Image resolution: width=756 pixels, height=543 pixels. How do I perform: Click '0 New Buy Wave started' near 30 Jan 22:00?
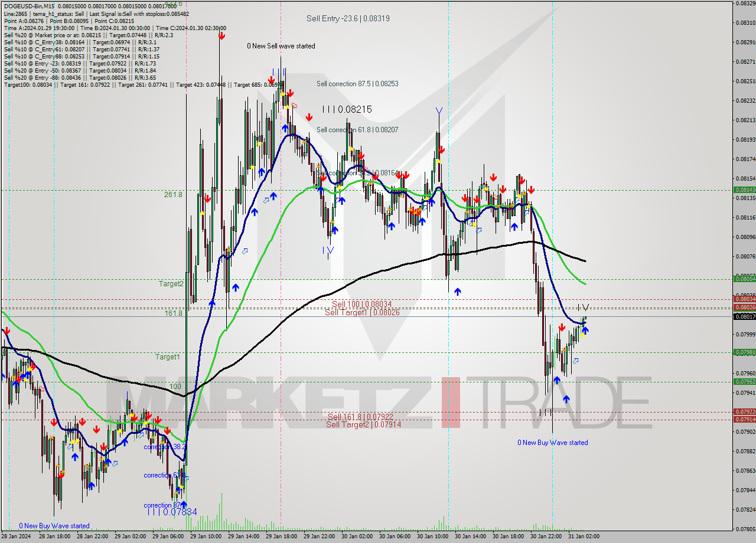553,443
